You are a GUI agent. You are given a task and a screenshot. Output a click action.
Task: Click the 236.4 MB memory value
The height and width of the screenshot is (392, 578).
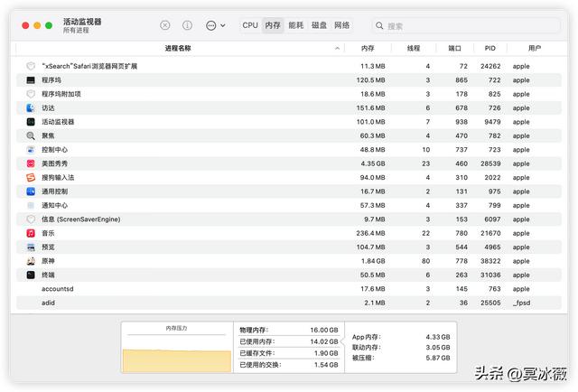click(370, 233)
